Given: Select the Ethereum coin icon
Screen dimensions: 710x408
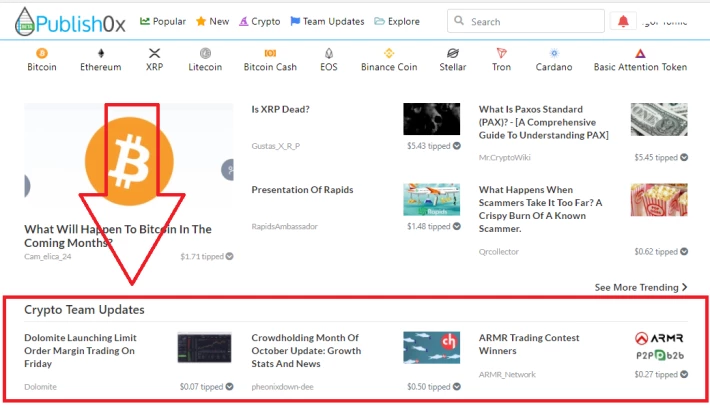Looking at the screenshot, I should pos(101,53).
